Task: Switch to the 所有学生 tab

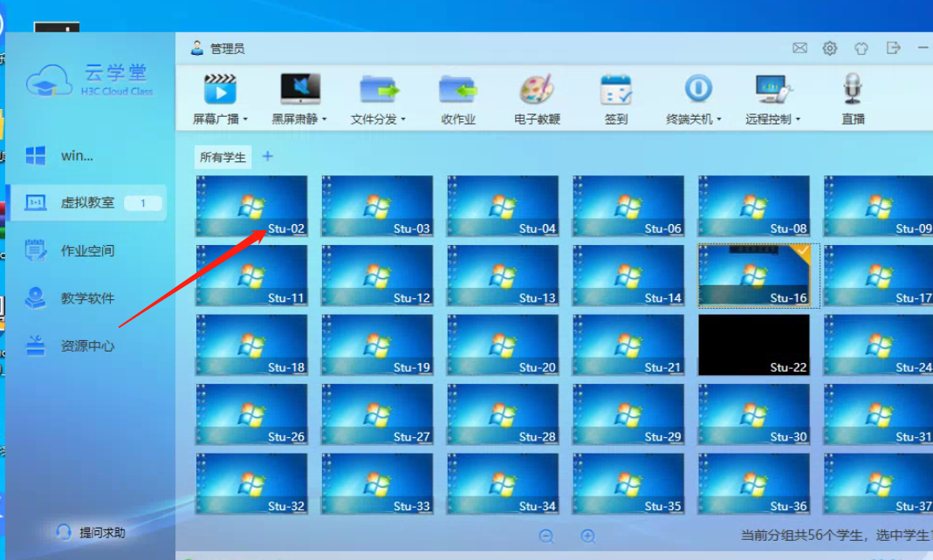Action: click(223, 157)
